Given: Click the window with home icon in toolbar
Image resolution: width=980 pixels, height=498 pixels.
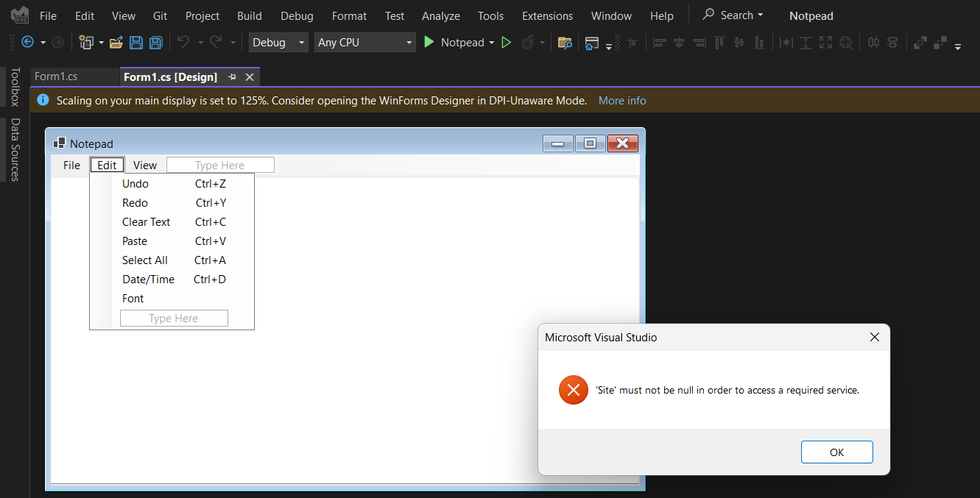Looking at the screenshot, I should point(592,43).
